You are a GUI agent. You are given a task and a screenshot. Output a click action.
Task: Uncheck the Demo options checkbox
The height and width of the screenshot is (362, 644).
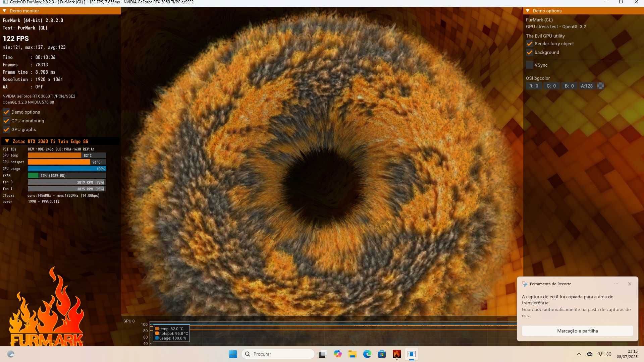click(6, 112)
